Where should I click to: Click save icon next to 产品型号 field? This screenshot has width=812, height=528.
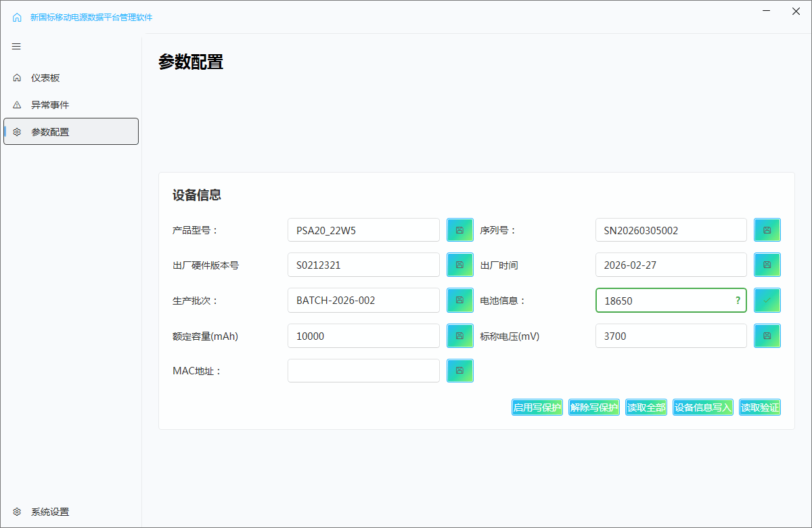coord(459,230)
